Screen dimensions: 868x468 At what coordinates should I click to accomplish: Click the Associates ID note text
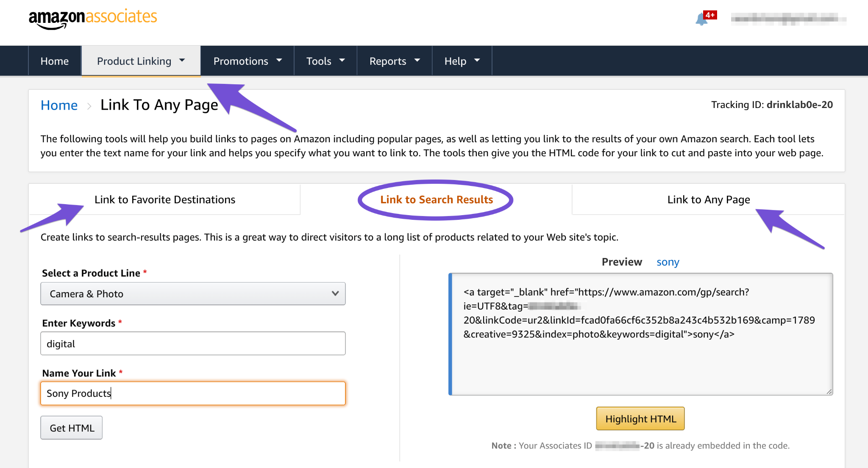(x=640, y=446)
